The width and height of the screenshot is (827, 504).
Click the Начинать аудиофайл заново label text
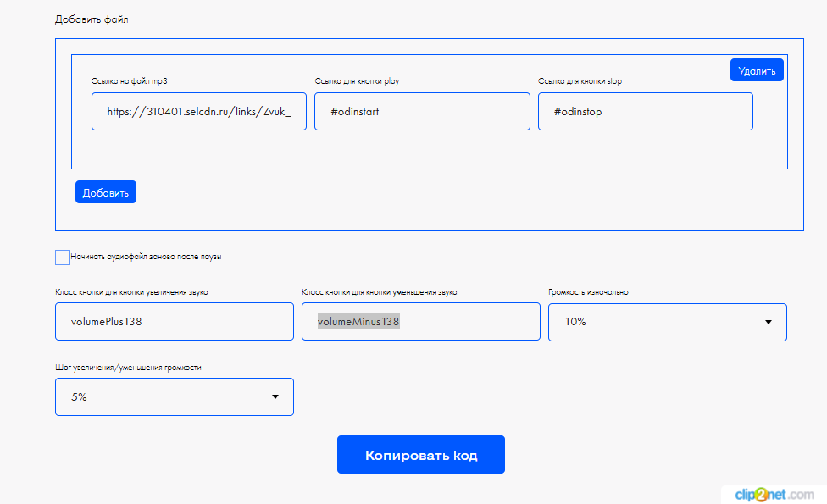tap(146, 257)
